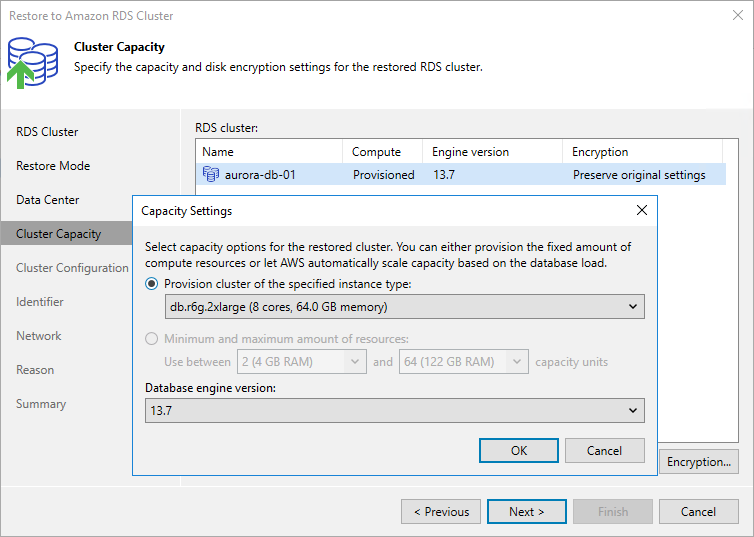Cancel the restore wizard
Viewport: 754px width, 537px height.
(x=699, y=512)
